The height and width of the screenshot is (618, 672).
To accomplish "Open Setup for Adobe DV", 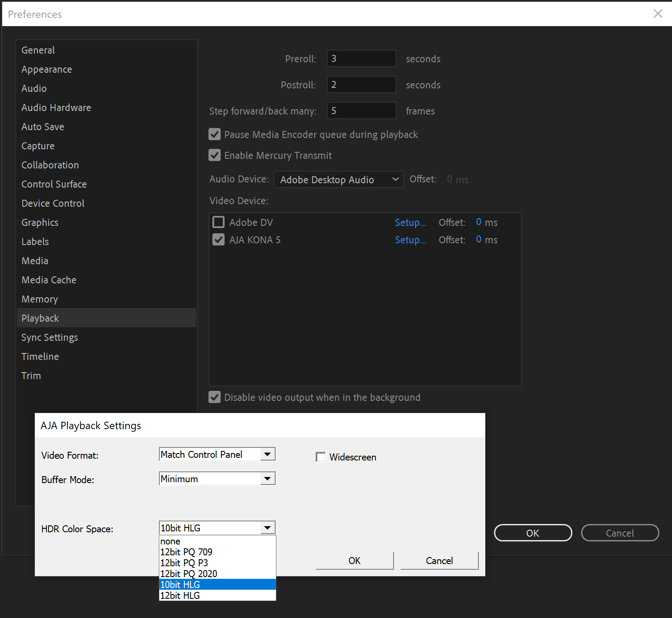I will pyautogui.click(x=410, y=222).
